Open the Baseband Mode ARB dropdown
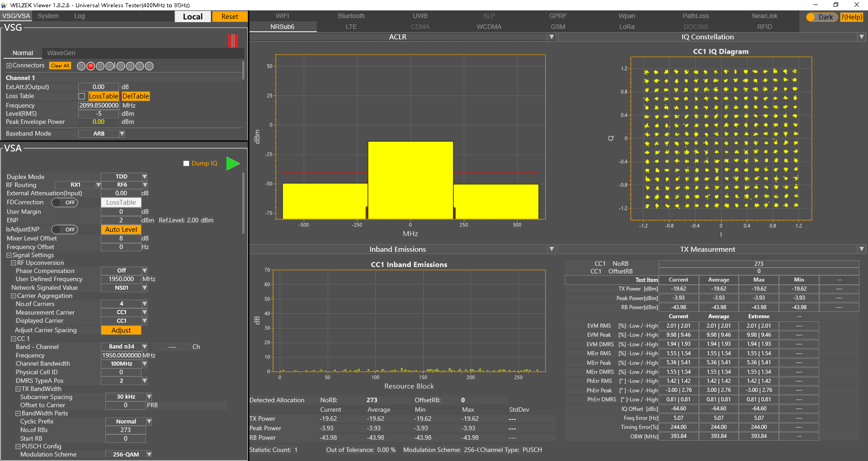 point(122,134)
